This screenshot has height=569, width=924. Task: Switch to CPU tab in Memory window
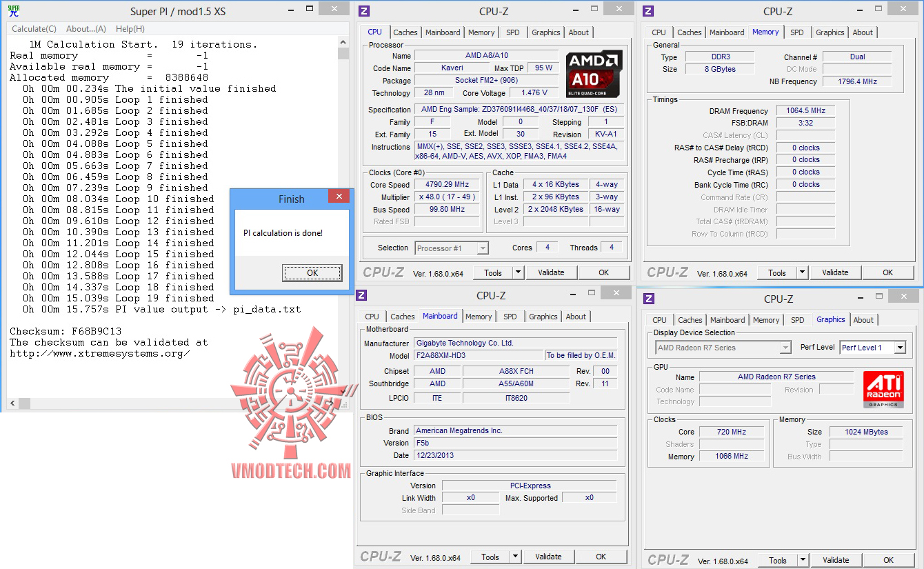[x=659, y=32]
